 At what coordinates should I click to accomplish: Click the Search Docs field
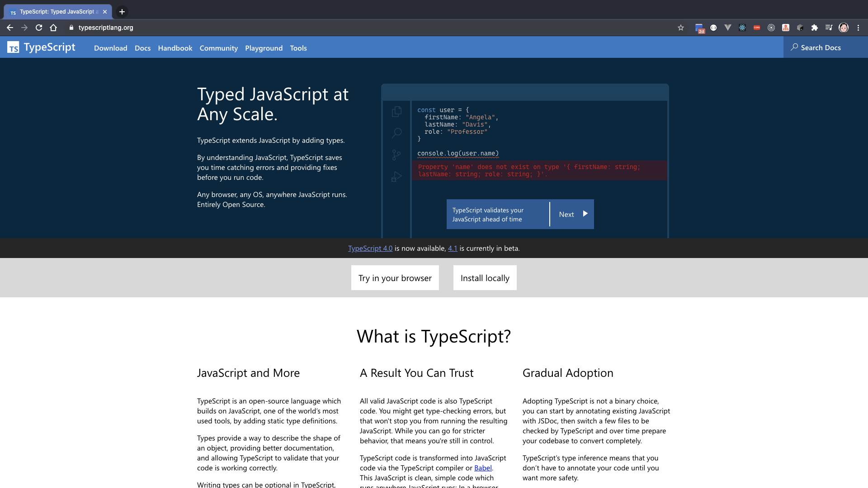point(821,47)
